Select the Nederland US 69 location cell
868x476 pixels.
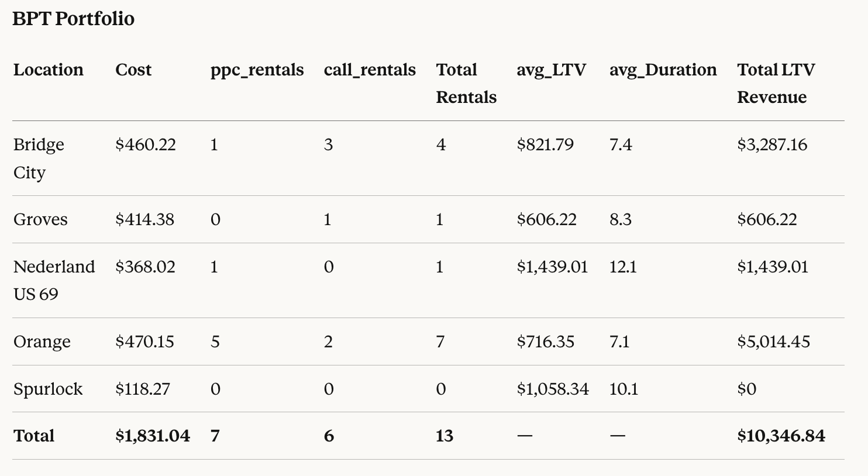pos(54,280)
